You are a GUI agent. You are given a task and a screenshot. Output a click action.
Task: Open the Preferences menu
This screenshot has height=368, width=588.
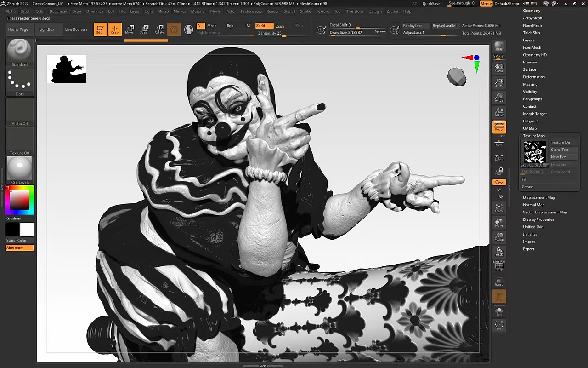point(251,11)
